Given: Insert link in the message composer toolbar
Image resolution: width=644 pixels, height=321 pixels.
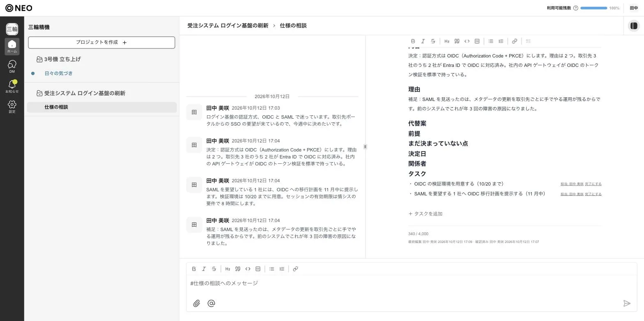Looking at the screenshot, I should [295, 269].
